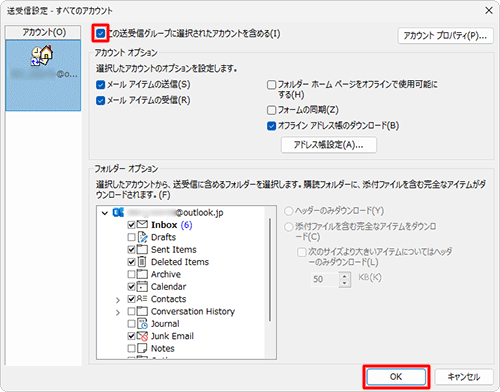Expand the Conversation History subtree

coord(117,313)
